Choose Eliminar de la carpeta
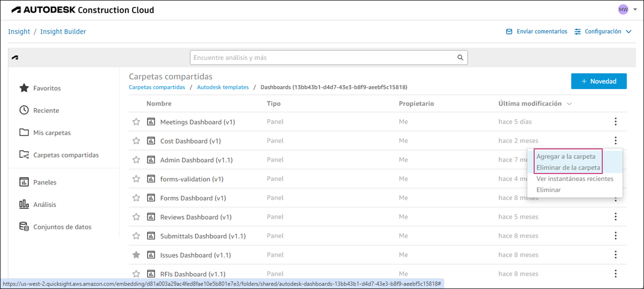Screen dimensions: 644x289 coord(568,168)
